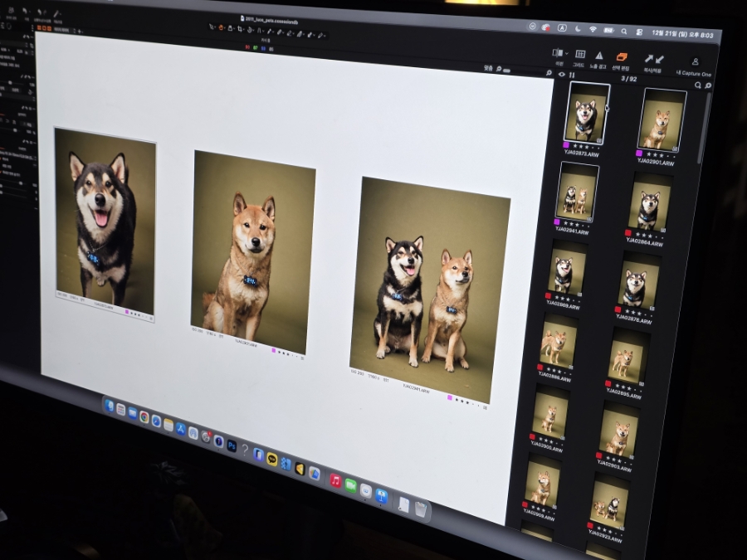Click the copy and apply arrows icon

point(654,59)
